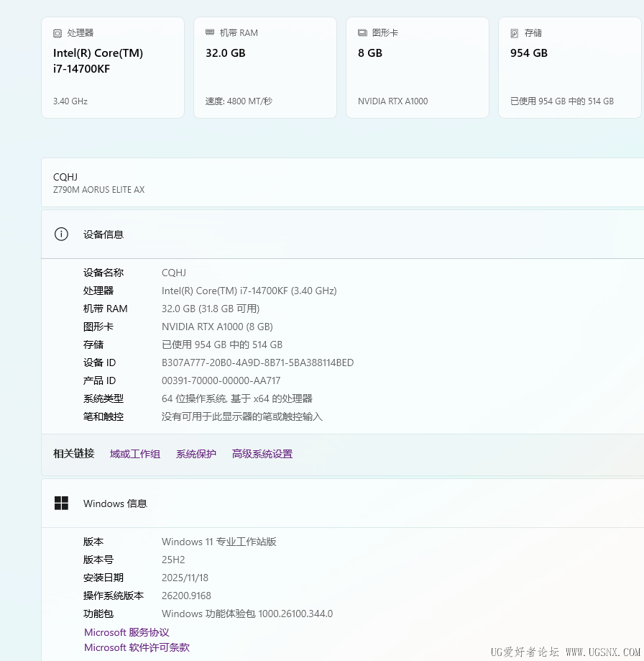The image size is (644, 661).
Task: Click the RAM memory icon
Action: tap(210, 32)
